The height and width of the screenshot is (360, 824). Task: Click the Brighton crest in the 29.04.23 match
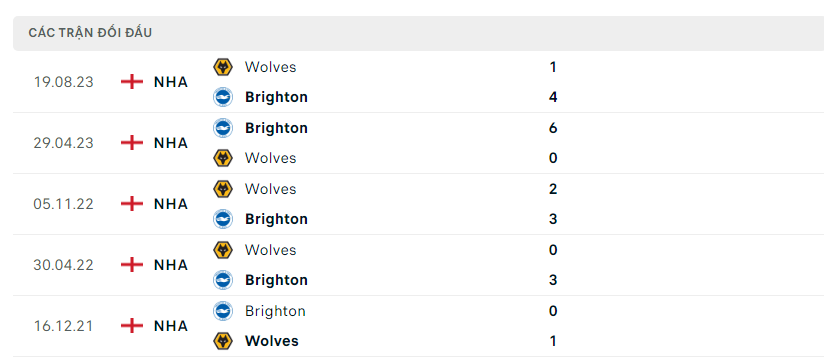tap(223, 128)
